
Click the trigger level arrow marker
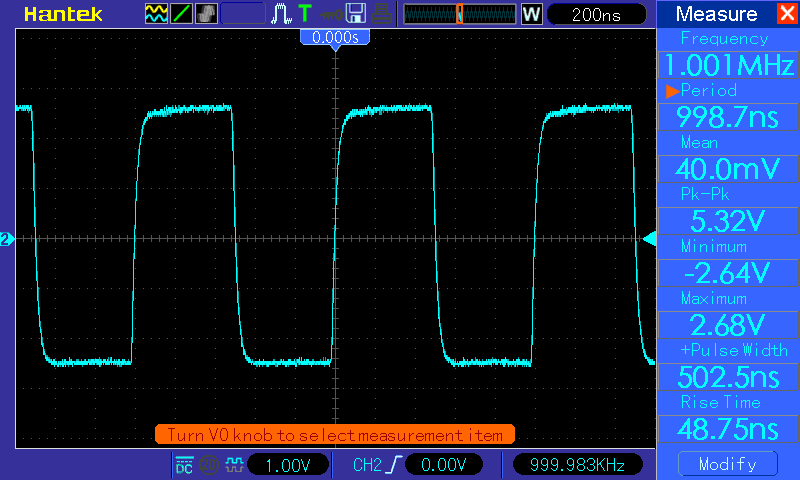coord(649,239)
